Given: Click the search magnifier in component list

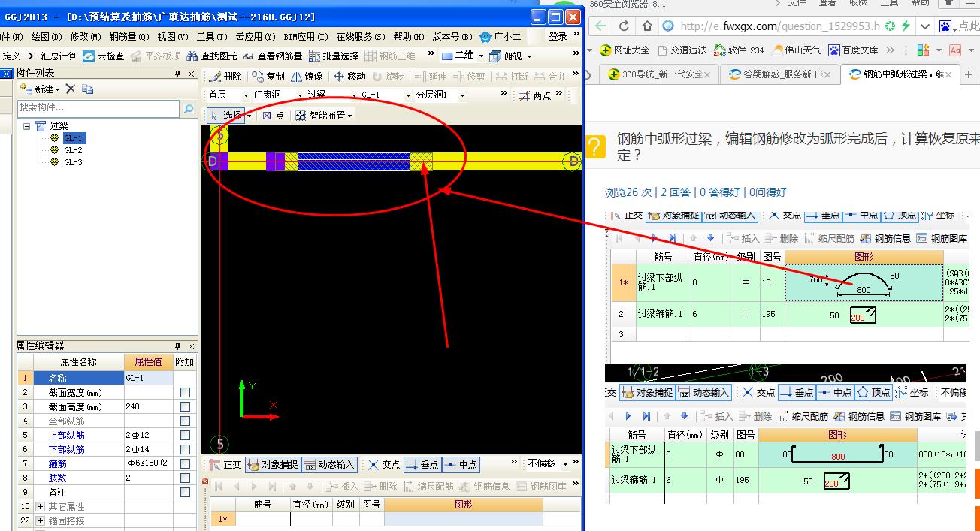Looking at the screenshot, I should tap(188, 109).
